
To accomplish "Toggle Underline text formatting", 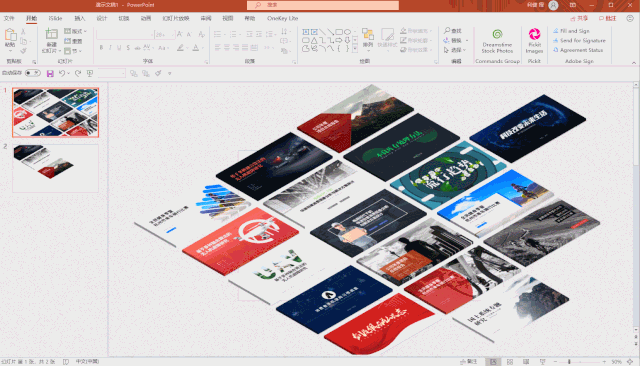I will pyautogui.click(x=119, y=48).
